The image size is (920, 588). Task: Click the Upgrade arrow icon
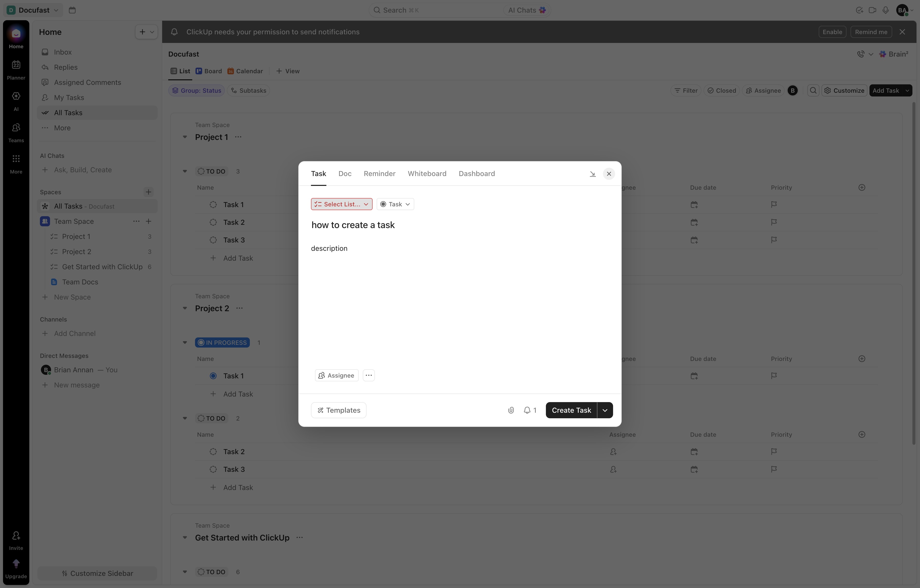coord(16,563)
